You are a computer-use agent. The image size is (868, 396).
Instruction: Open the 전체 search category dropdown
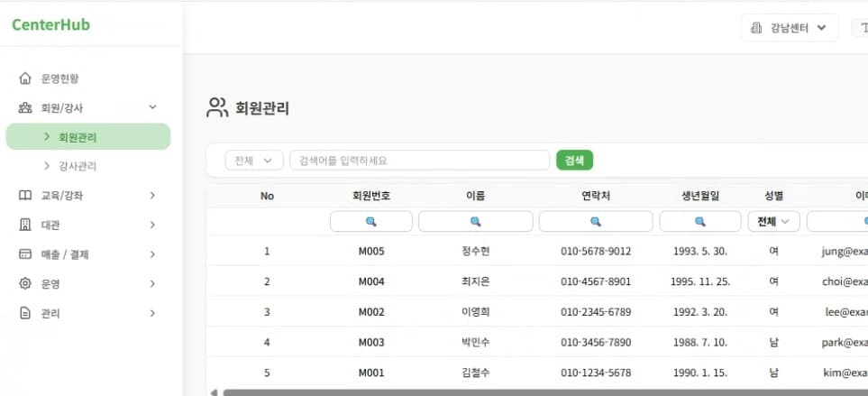(253, 161)
